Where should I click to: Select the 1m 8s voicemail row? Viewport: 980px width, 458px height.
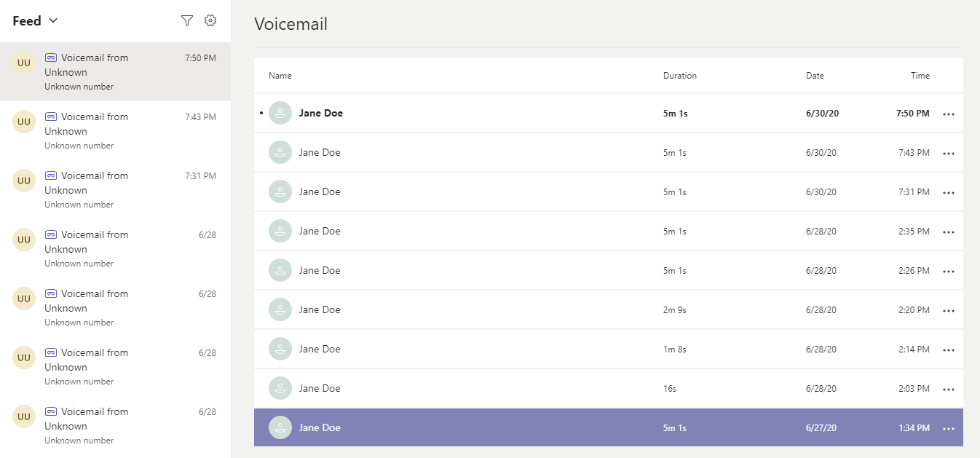point(609,350)
